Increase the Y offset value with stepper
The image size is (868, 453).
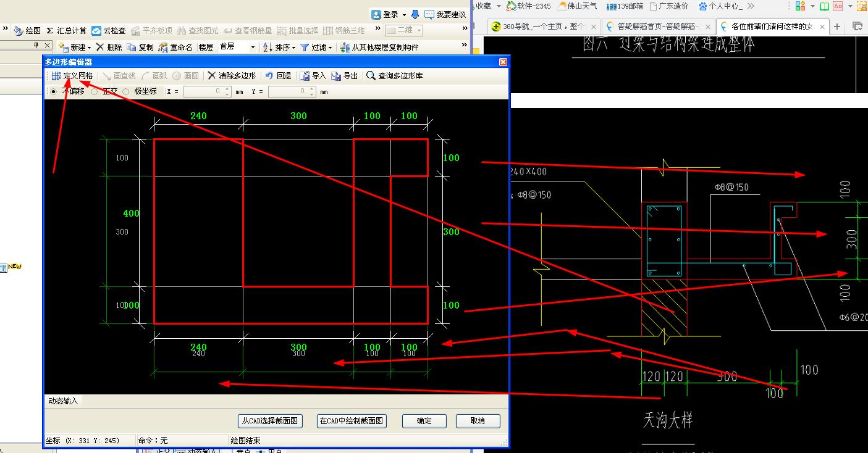pos(312,89)
